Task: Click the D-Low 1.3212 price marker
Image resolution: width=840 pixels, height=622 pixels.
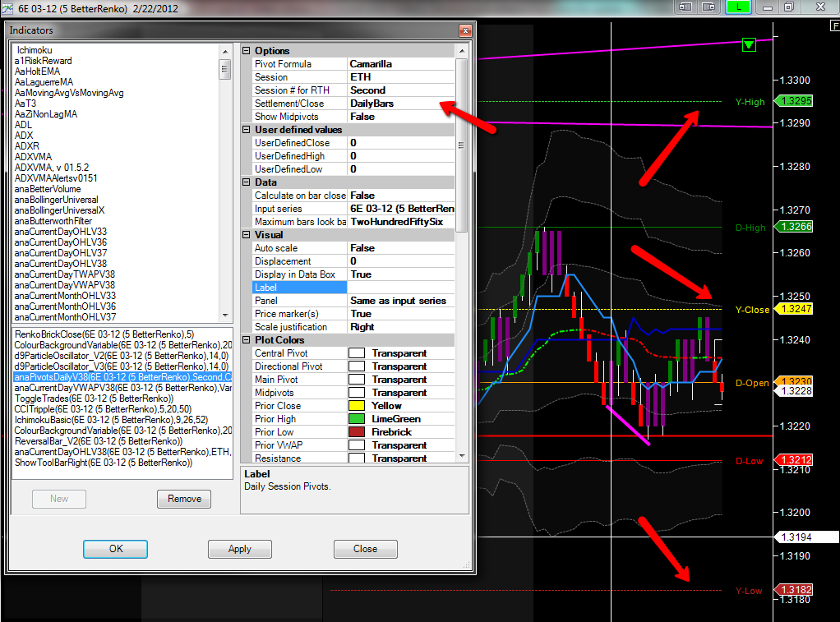Action: (x=794, y=459)
